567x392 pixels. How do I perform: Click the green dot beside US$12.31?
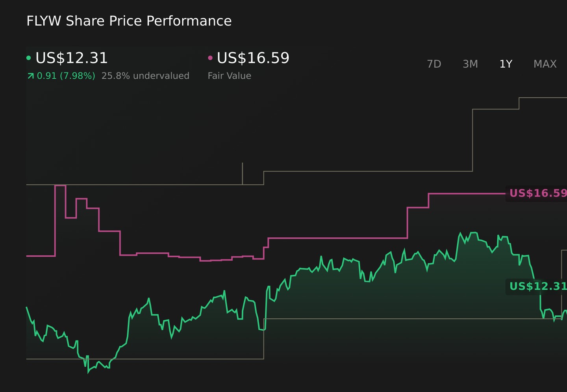tap(28, 58)
